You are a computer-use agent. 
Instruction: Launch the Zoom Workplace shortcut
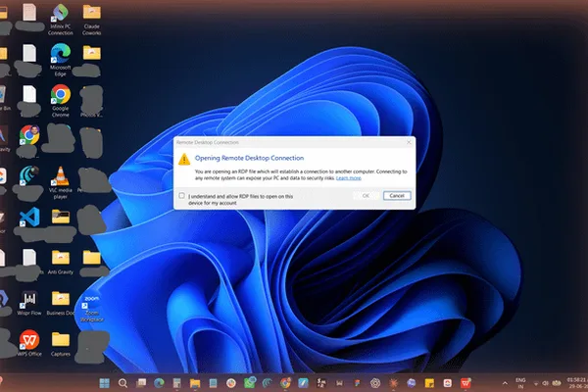92,309
